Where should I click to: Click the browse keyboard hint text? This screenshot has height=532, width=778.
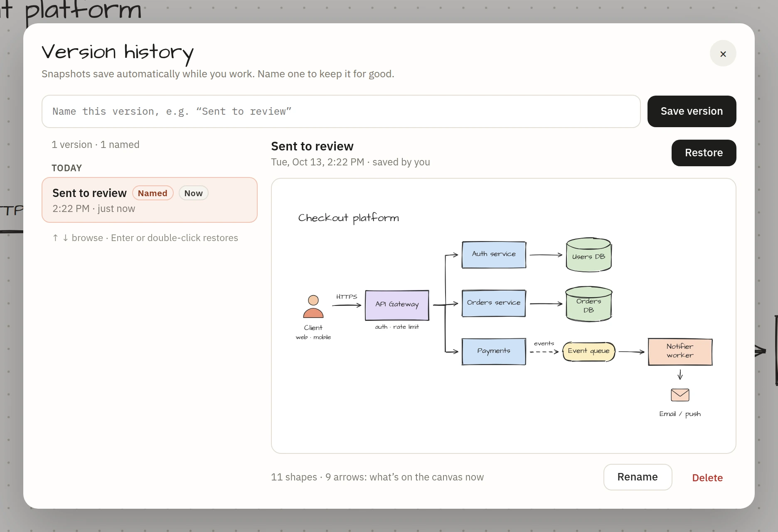[x=145, y=238]
